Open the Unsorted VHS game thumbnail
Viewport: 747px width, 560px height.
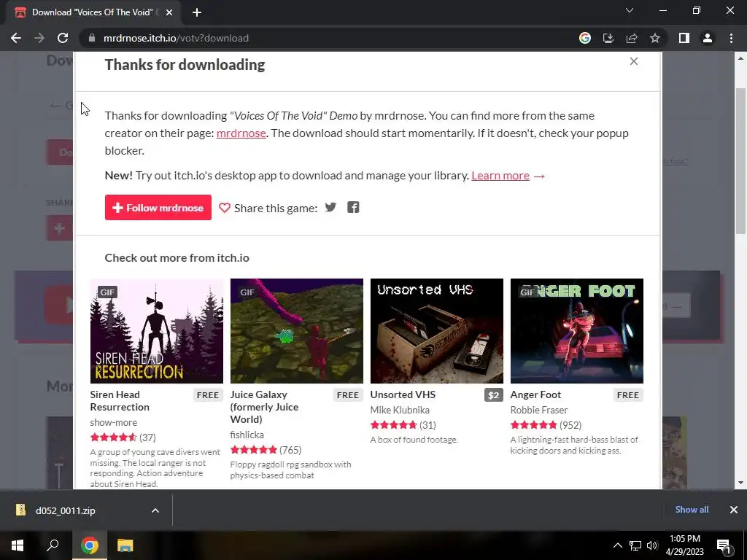click(437, 331)
